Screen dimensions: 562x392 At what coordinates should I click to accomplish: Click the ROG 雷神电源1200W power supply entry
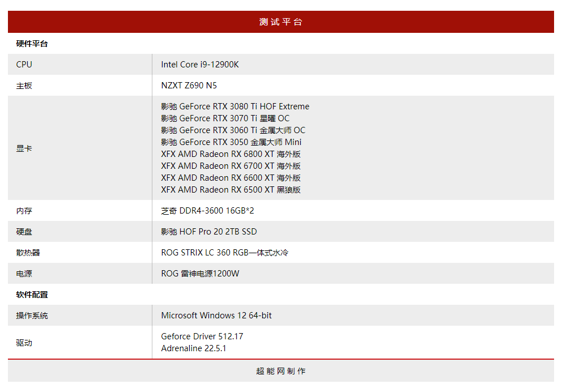click(x=200, y=274)
